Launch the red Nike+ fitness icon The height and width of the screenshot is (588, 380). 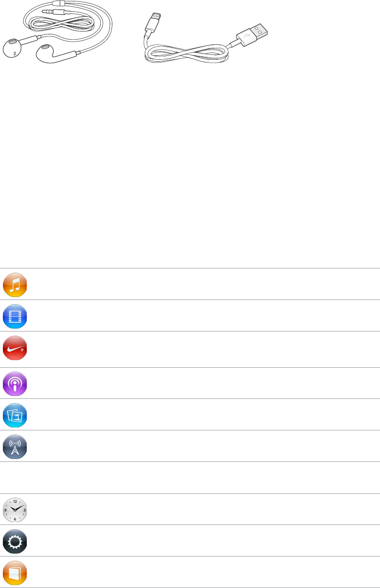pyautogui.click(x=15, y=348)
